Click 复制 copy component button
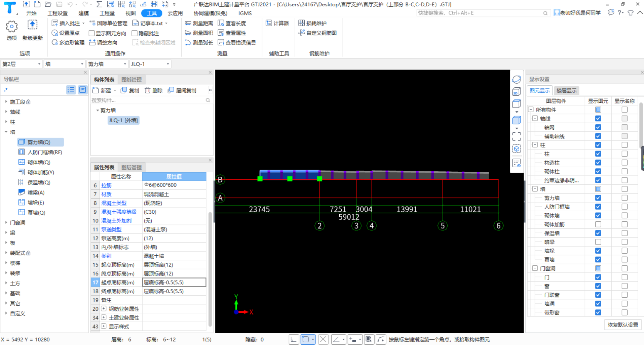The height and width of the screenshot is (345, 644). tap(130, 90)
